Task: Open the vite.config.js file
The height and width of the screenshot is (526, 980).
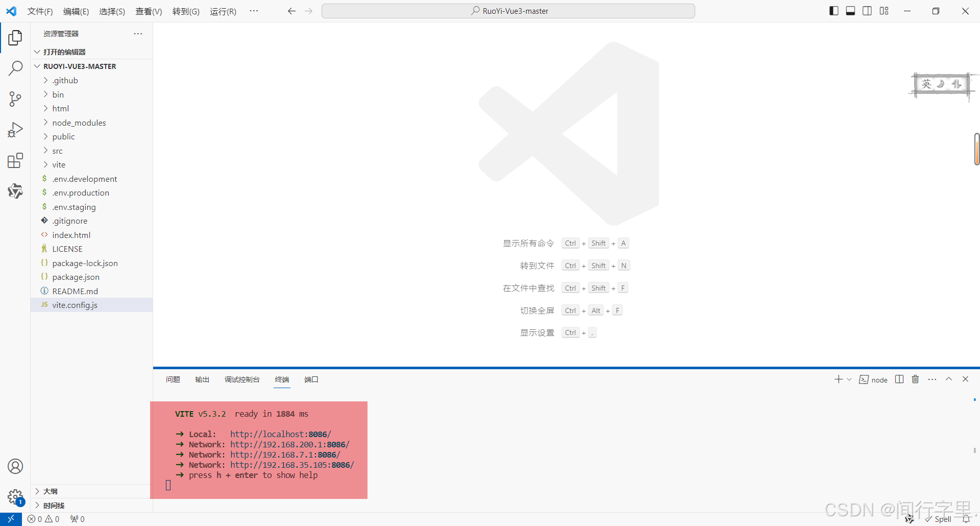Action: click(x=92, y=305)
